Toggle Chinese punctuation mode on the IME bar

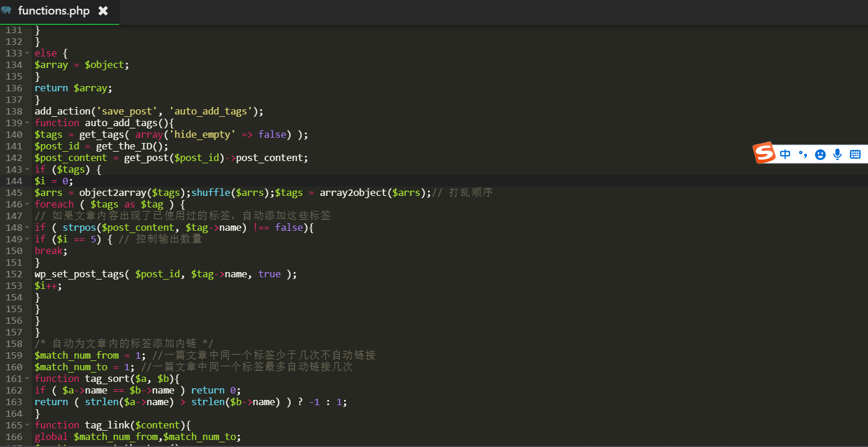(x=802, y=154)
